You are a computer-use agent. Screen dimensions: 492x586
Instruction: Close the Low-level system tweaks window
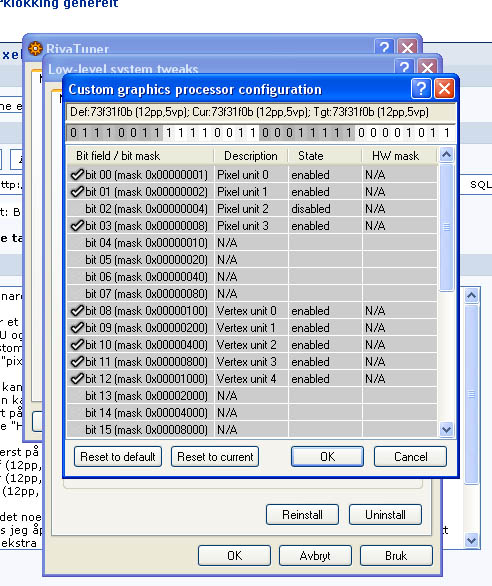[427, 68]
